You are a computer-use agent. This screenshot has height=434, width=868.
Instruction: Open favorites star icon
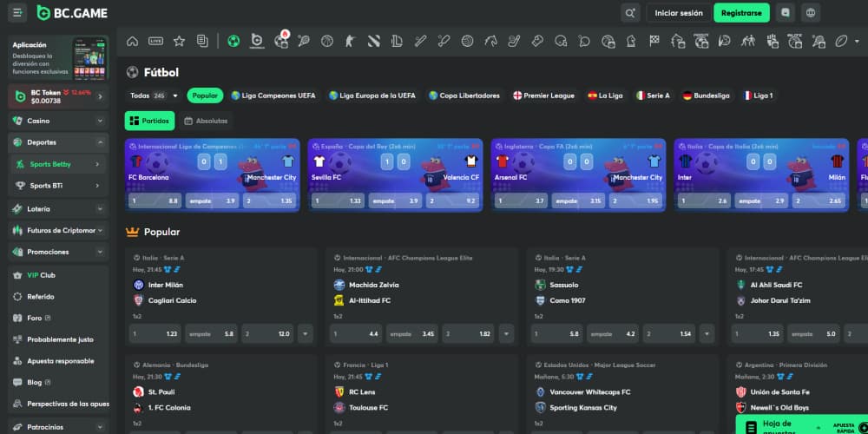[x=179, y=41]
